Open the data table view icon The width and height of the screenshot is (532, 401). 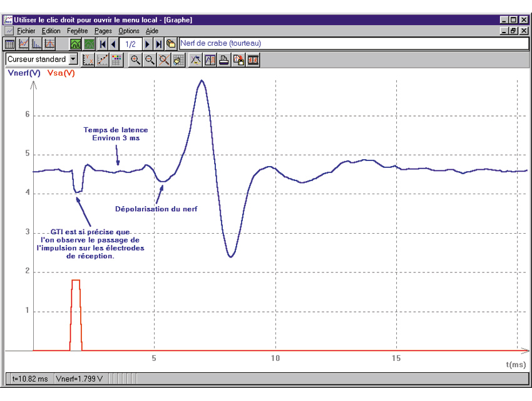click(9, 44)
